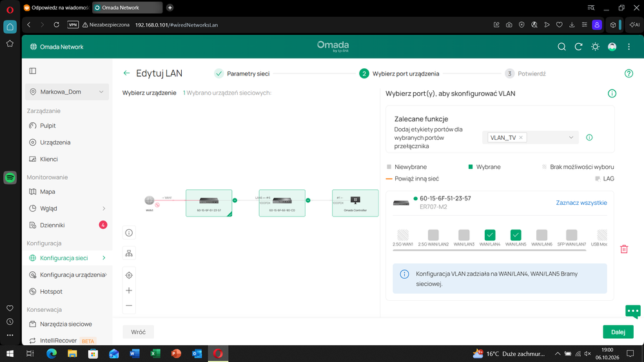The height and width of the screenshot is (362, 644).
Task: Click the VPN badge in address bar
Action: [73, 24]
